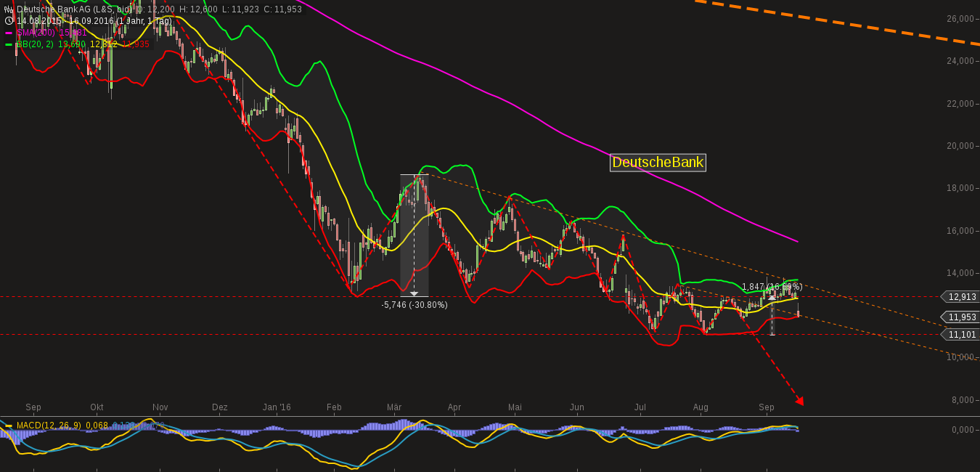Click the Okt time axis label

click(97, 407)
